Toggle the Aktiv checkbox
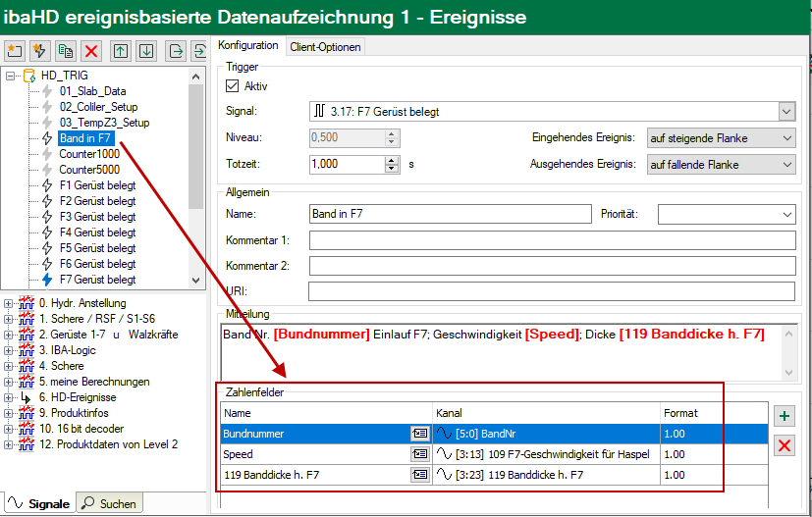The width and height of the screenshot is (812, 517). 233,86
